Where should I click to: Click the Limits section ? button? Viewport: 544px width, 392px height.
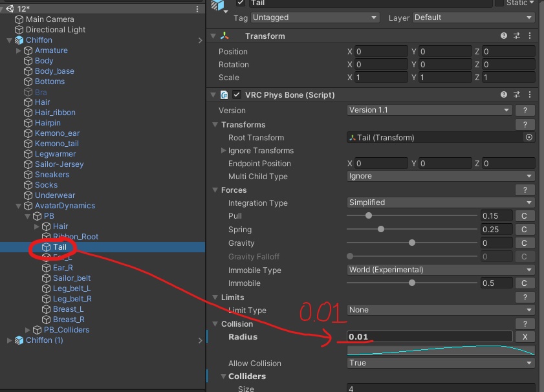coord(525,298)
